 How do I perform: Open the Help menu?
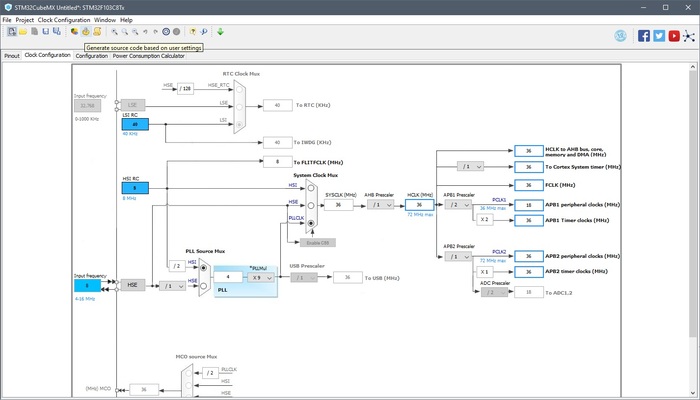point(126,20)
